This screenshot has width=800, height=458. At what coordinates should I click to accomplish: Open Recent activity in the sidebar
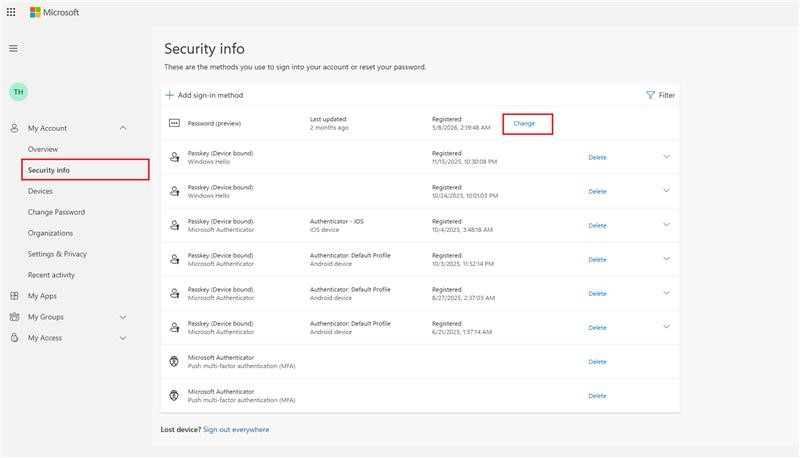coord(51,275)
